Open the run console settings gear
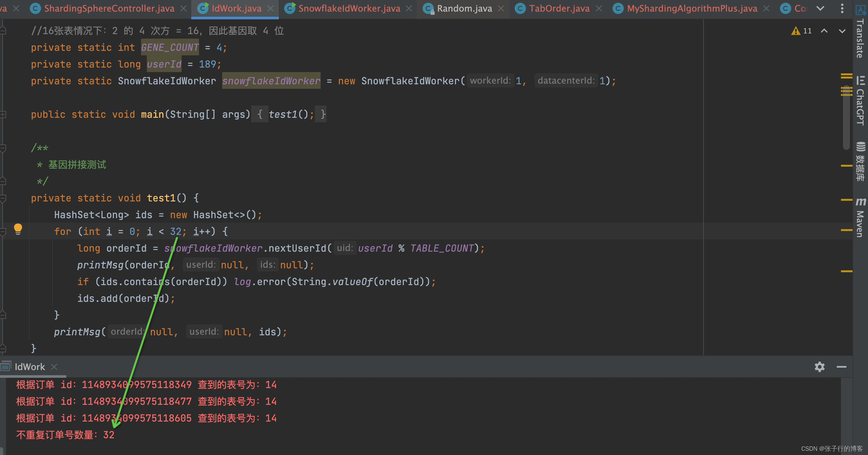 pos(819,367)
